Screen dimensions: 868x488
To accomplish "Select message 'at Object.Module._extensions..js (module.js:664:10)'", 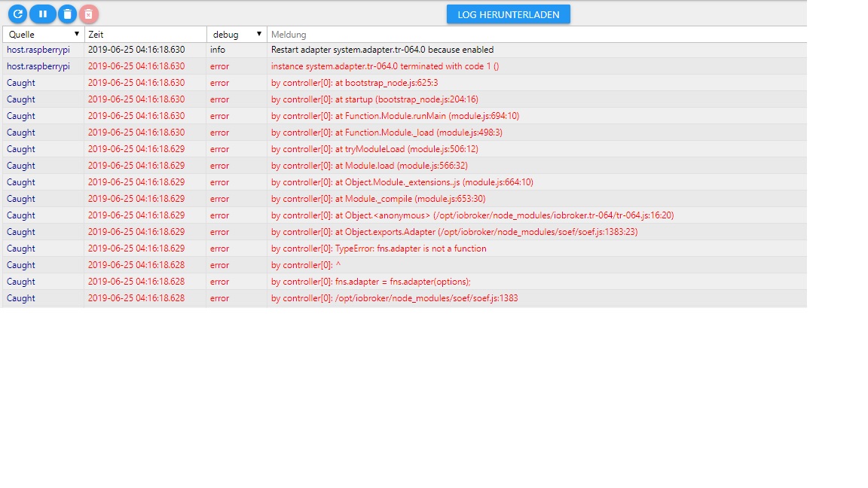I will coord(402,182).
